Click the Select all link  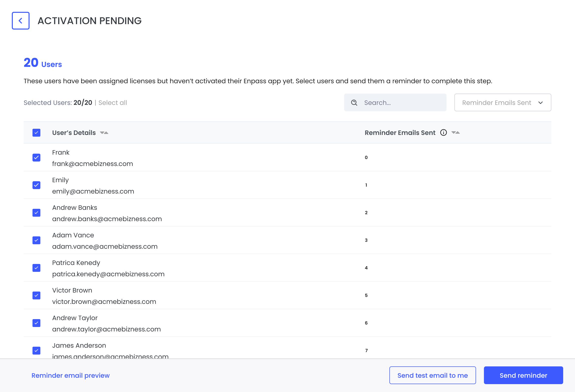(x=112, y=102)
